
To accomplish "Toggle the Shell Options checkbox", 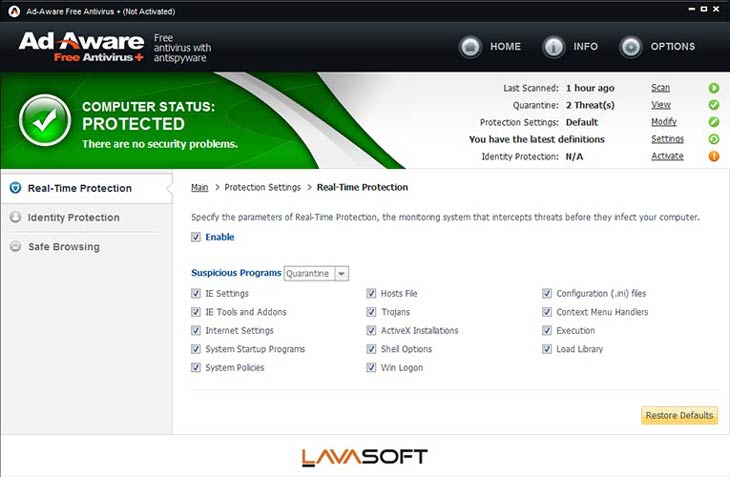I will (x=371, y=349).
